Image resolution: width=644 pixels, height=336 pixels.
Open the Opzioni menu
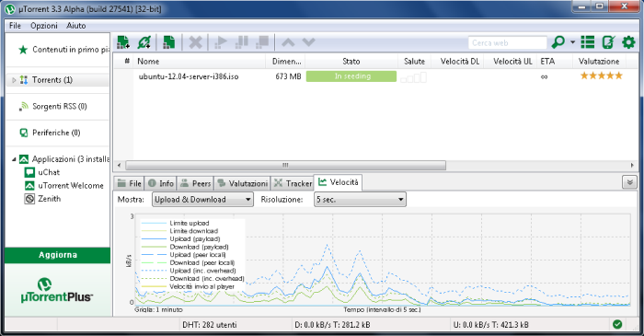[x=44, y=25]
